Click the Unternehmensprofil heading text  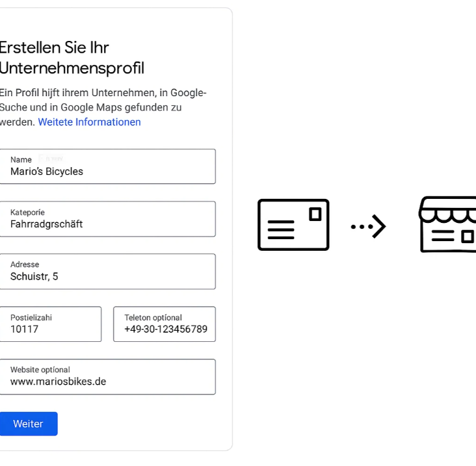[x=72, y=68]
